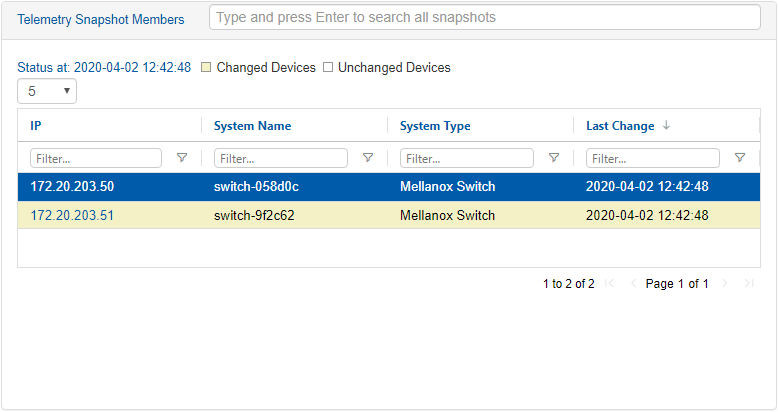Screen dimensions: 778x412
Task: Click the Last Change filter funnel icon
Action: click(x=740, y=158)
